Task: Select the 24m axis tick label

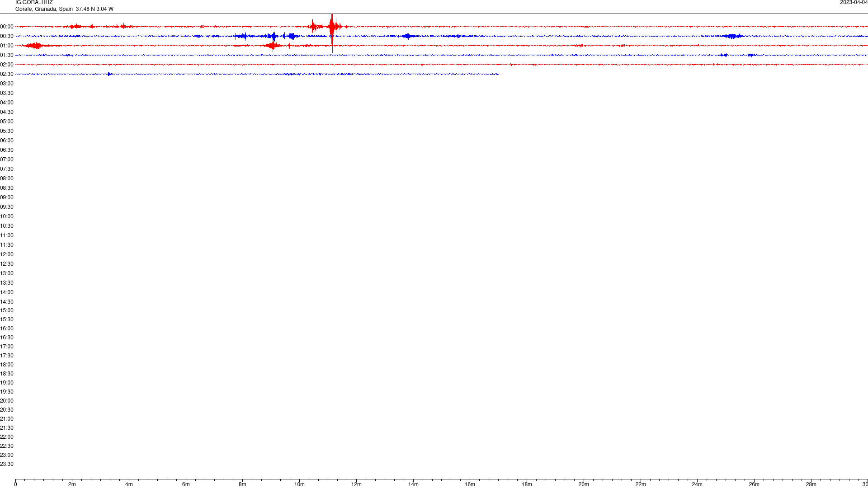Action: coord(697,484)
